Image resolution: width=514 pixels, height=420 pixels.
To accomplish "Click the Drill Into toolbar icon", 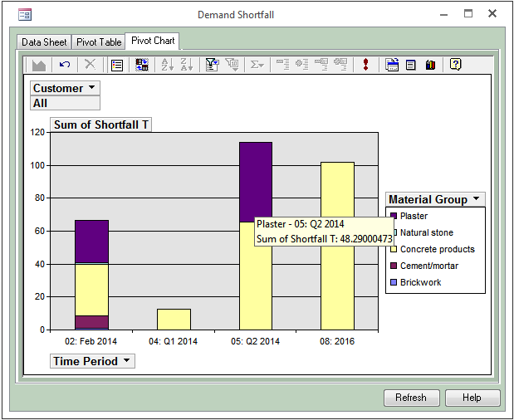I will [x=340, y=65].
